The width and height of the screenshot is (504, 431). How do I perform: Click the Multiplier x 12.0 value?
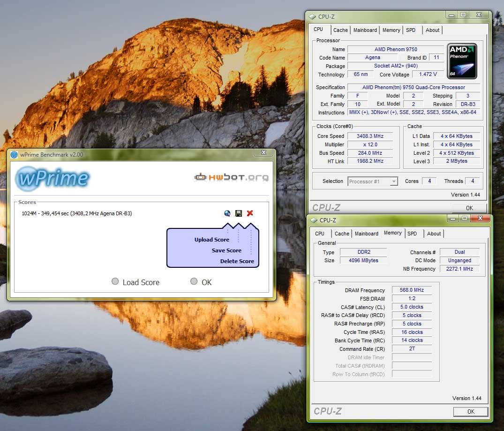pyautogui.click(x=370, y=145)
